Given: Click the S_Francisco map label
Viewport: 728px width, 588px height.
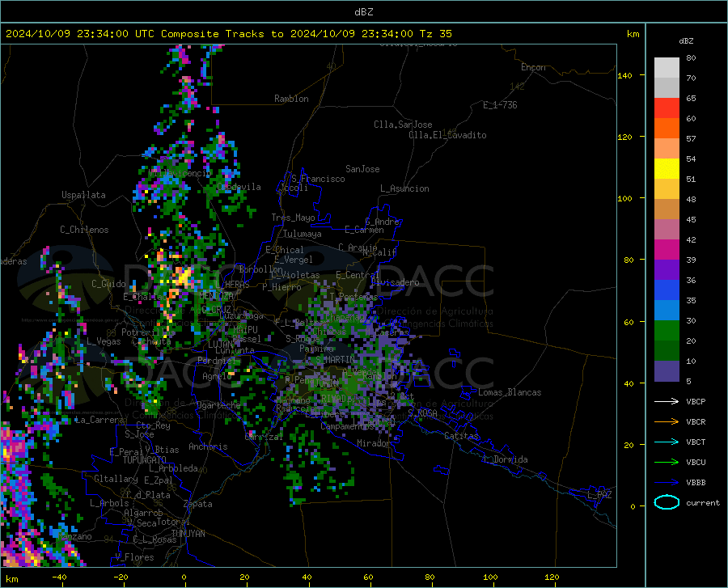Looking at the screenshot, I should tap(318, 179).
